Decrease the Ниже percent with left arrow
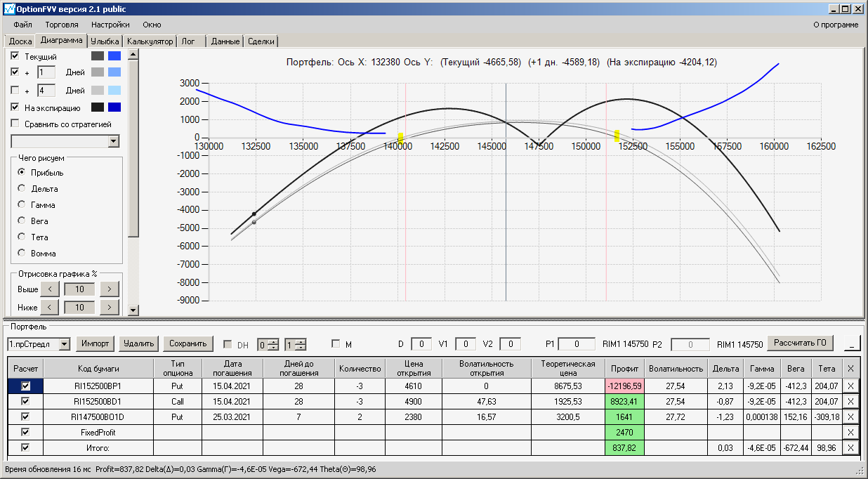The width and height of the screenshot is (868, 479). coord(51,307)
